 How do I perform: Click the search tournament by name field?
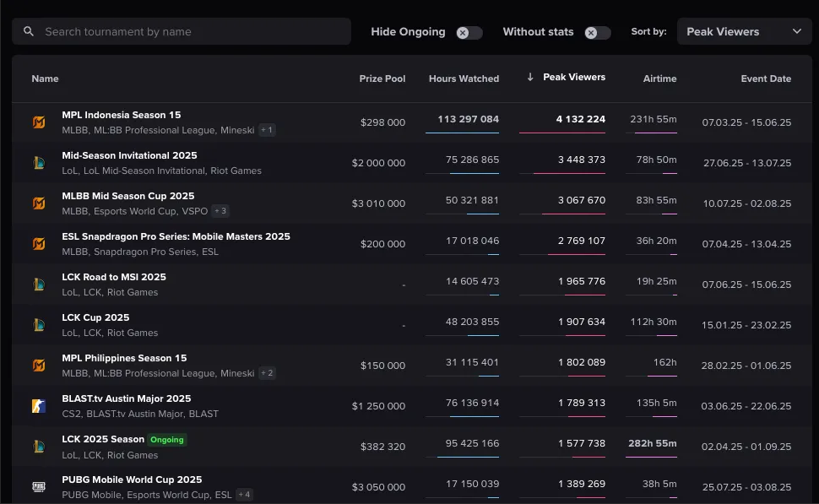190,32
